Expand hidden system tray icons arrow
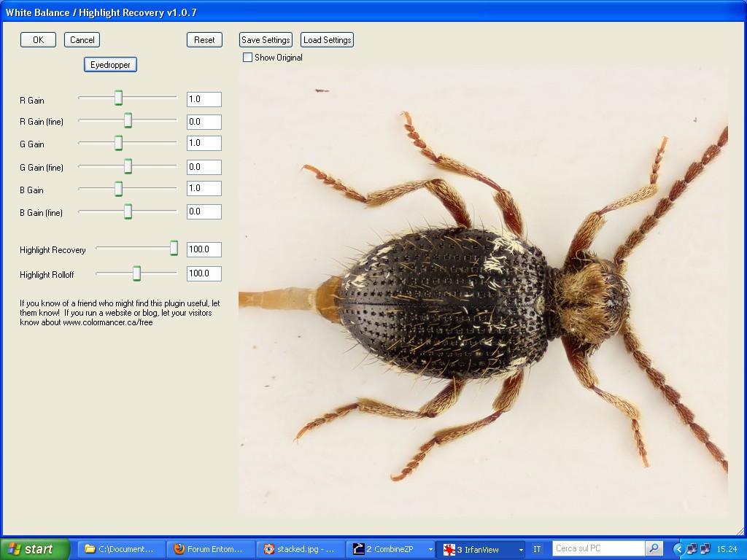Screen dimensions: 747x560 tap(678, 549)
